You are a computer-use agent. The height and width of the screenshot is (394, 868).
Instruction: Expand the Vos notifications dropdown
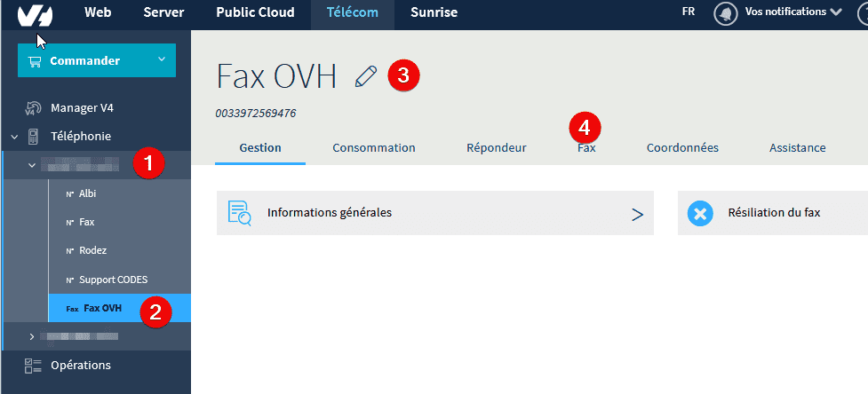click(794, 12)
